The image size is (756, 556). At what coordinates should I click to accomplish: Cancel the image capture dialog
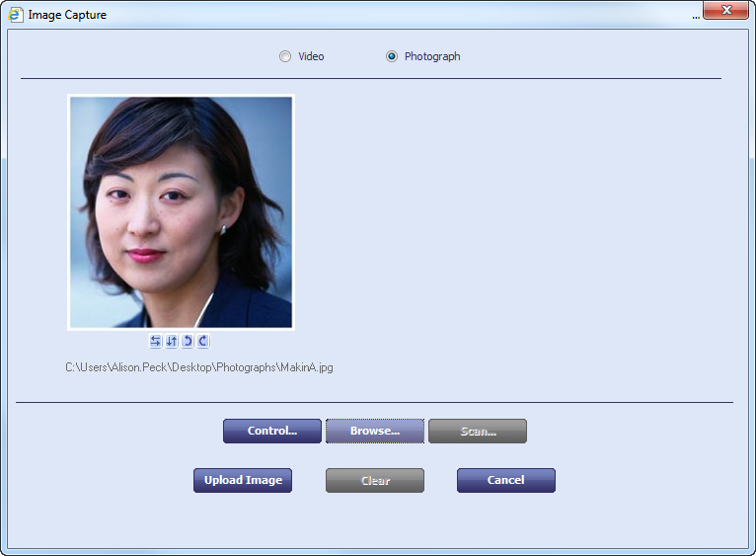[505, 480]
